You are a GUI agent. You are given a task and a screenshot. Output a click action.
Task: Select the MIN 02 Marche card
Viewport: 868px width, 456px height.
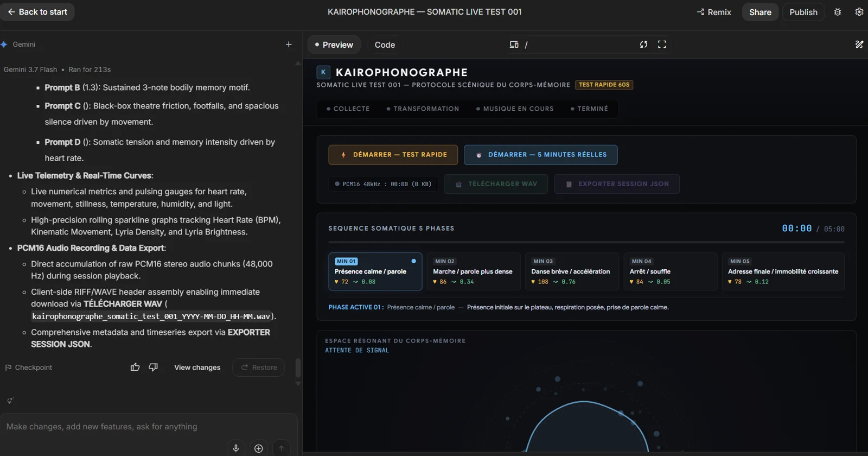(x=474, y=271)
